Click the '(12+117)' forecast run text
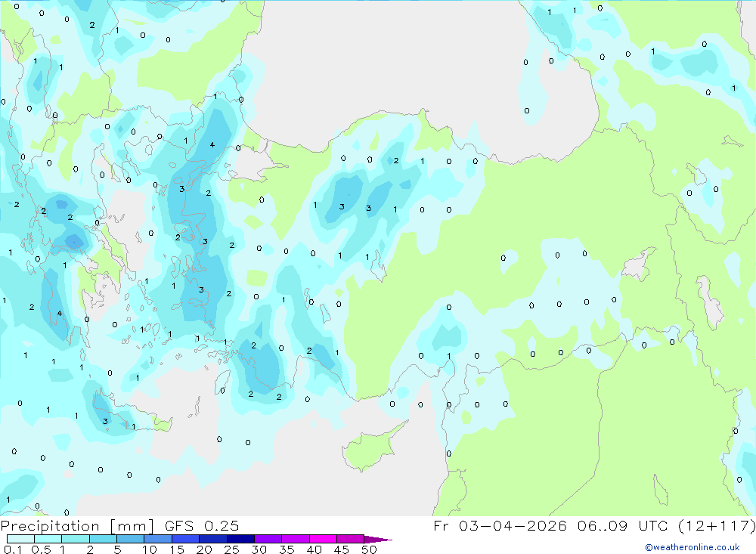 [717, 526]
